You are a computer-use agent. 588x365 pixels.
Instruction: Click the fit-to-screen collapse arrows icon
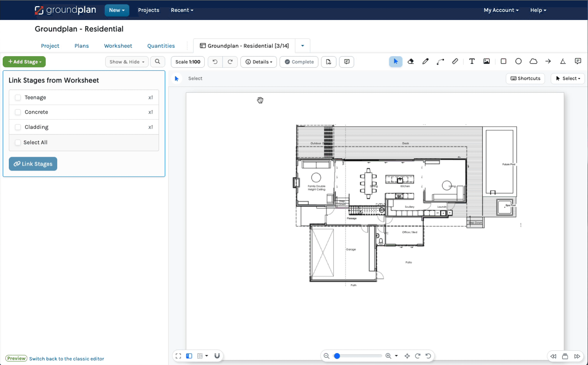point(407,356)
